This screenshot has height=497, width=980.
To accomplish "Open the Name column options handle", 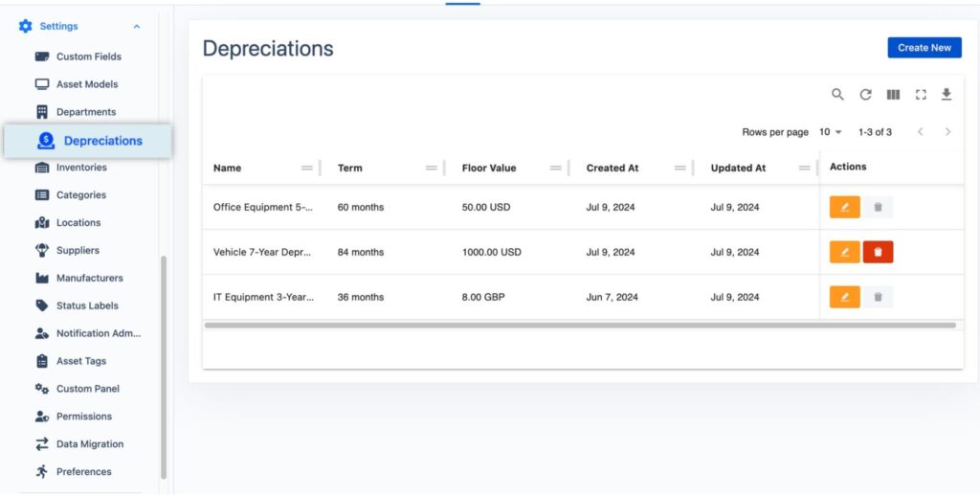I will pos(307,169).
